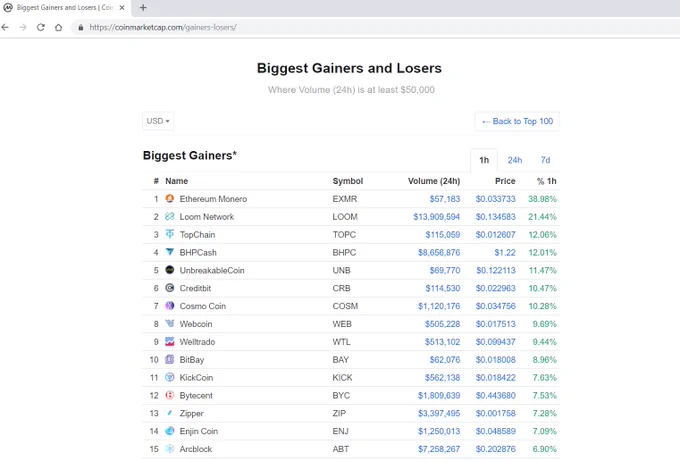Screen dimensions: 680x461
Task: Click TopChain price $0.012607
Action: click(495, 235)
